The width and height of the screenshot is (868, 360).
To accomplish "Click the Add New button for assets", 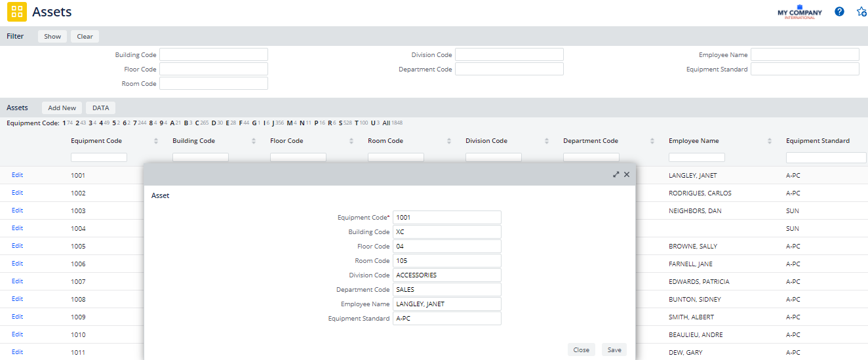I will (x=62, y=108).
